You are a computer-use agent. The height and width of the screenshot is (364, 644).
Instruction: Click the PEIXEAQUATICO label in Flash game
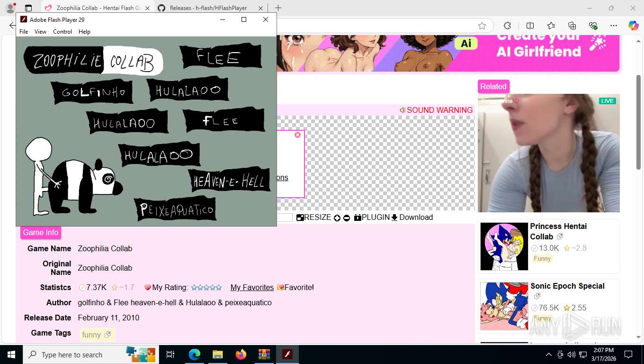pos(176,209)
